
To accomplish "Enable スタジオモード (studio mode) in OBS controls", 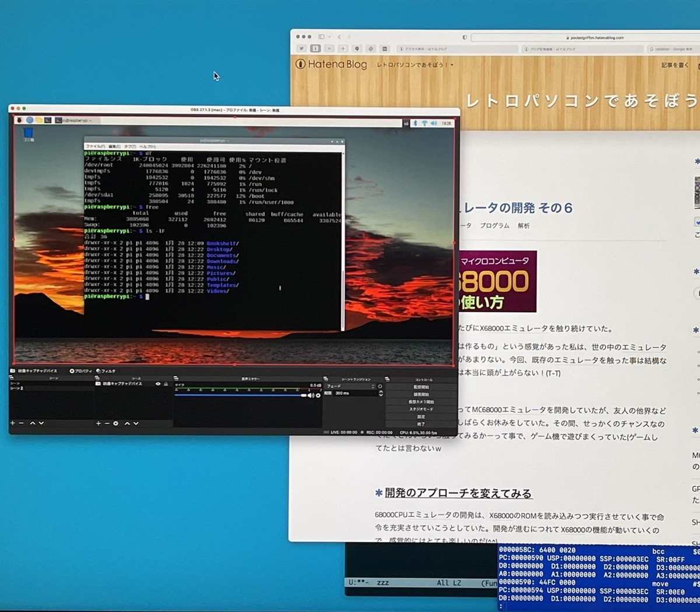I will (x=422, y=409).
